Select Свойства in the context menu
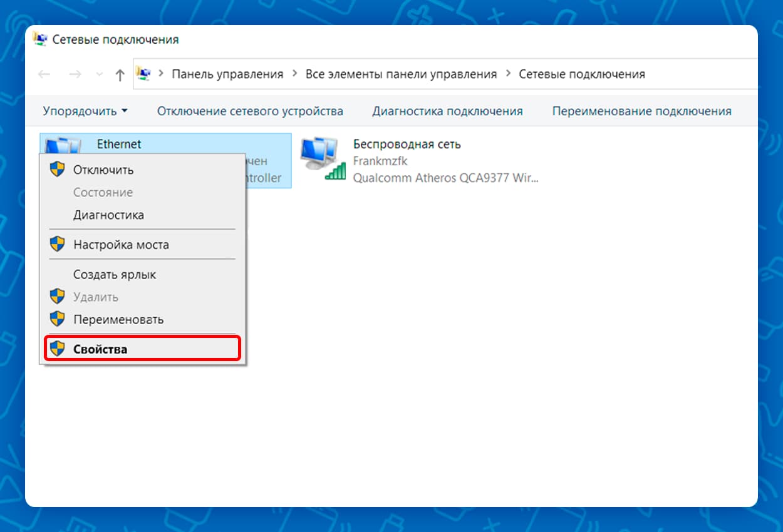 (x=100, y=349)
